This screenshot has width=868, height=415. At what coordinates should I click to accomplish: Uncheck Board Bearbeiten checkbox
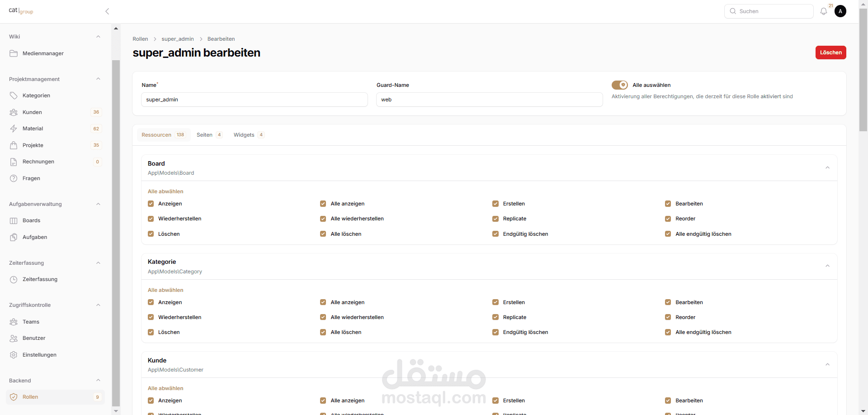668,204
